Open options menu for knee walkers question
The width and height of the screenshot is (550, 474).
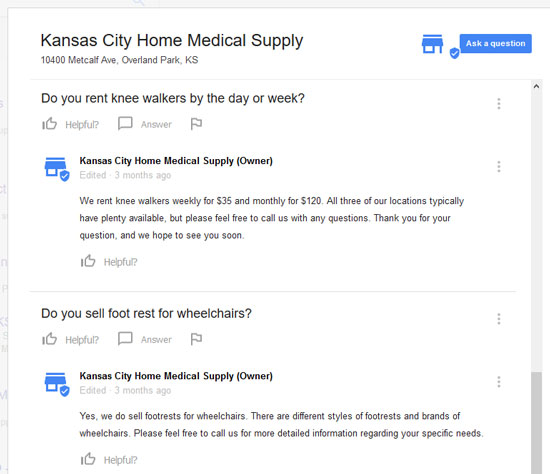(498, 104)
